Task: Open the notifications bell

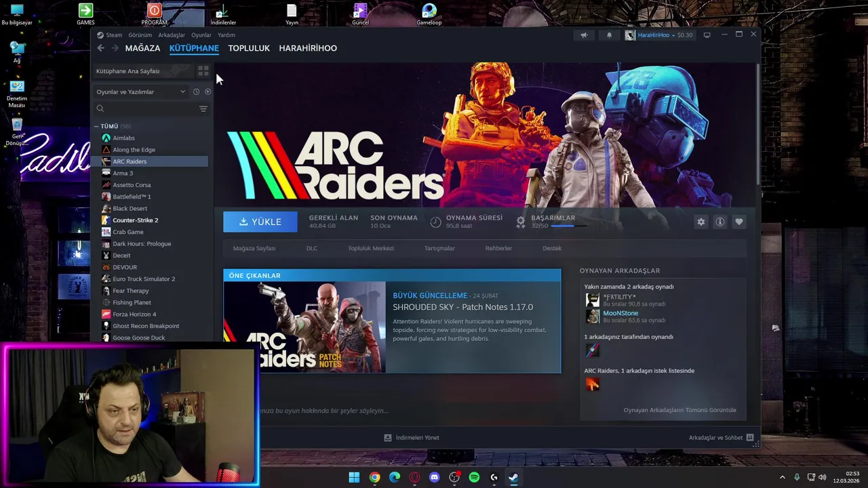Action: [609, 35]
